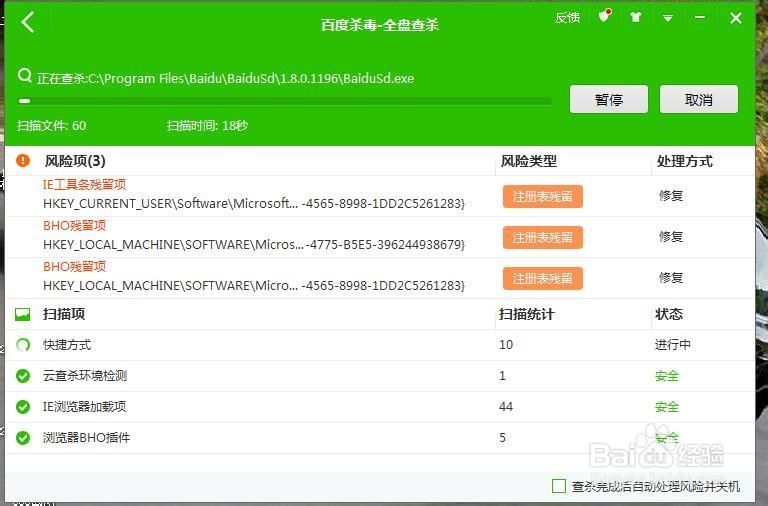Click the 进行中 status of 快捷方式
768x506 pixels.
(672, 345)
